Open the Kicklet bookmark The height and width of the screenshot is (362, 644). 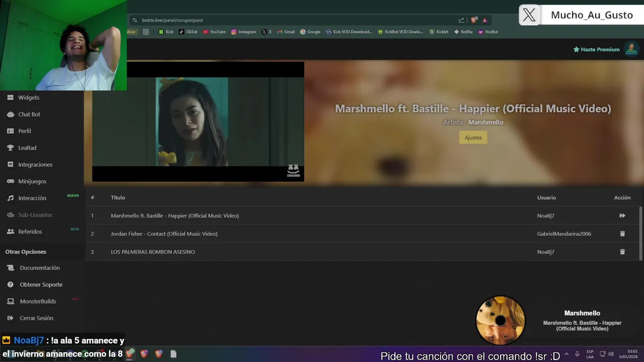click(438, 32)
